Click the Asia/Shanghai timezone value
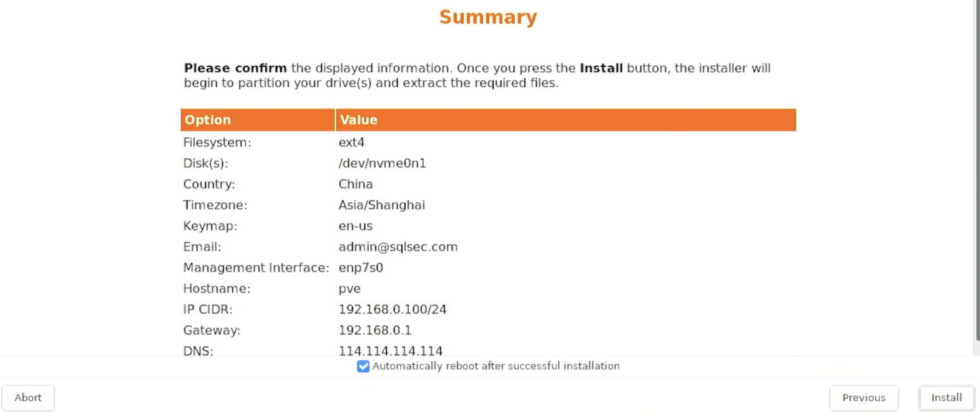Screen dimensions: 980x417 click(382, 205)
